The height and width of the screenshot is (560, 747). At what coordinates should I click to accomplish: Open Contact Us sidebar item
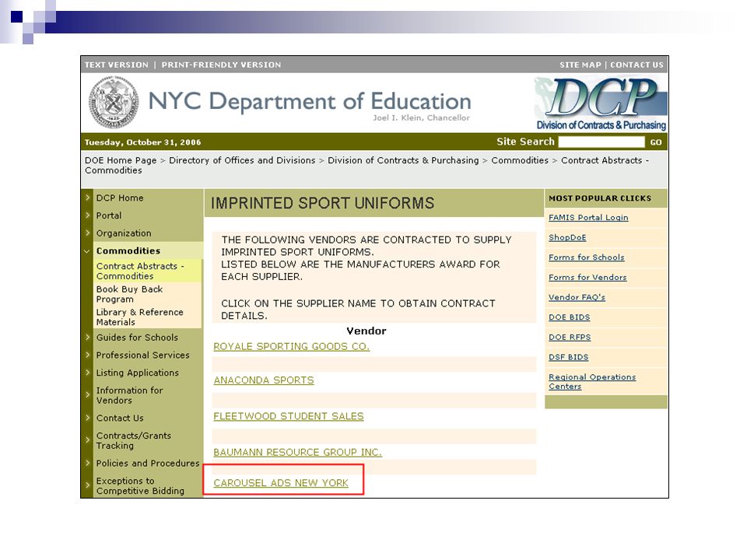coord(120,418)
